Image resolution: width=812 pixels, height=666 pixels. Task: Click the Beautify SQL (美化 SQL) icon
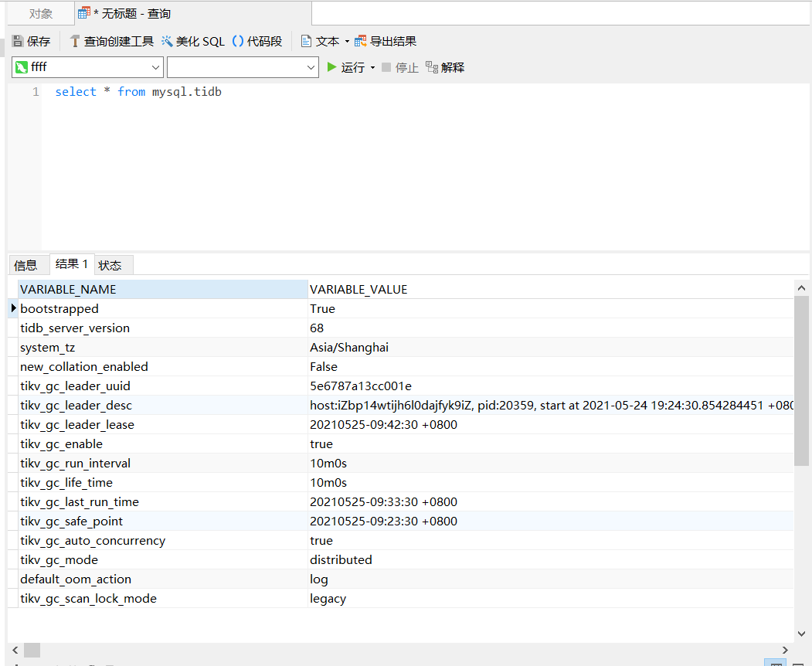point(167,42)
